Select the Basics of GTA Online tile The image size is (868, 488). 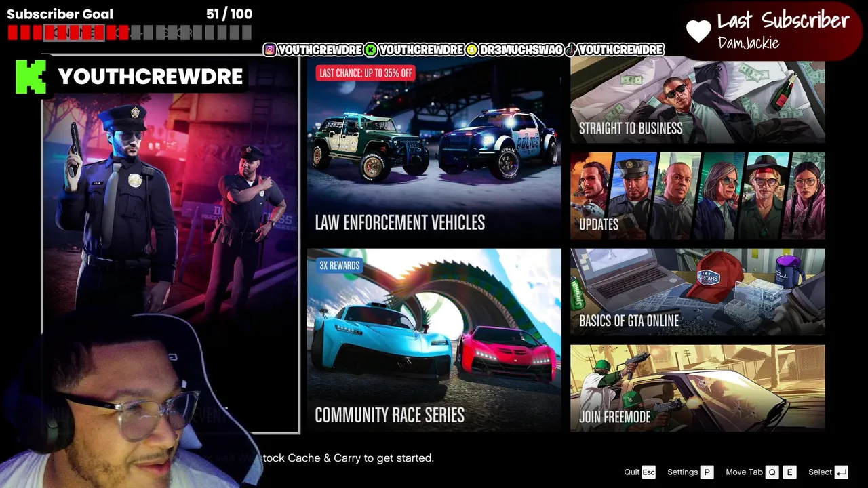pos(698,292)
